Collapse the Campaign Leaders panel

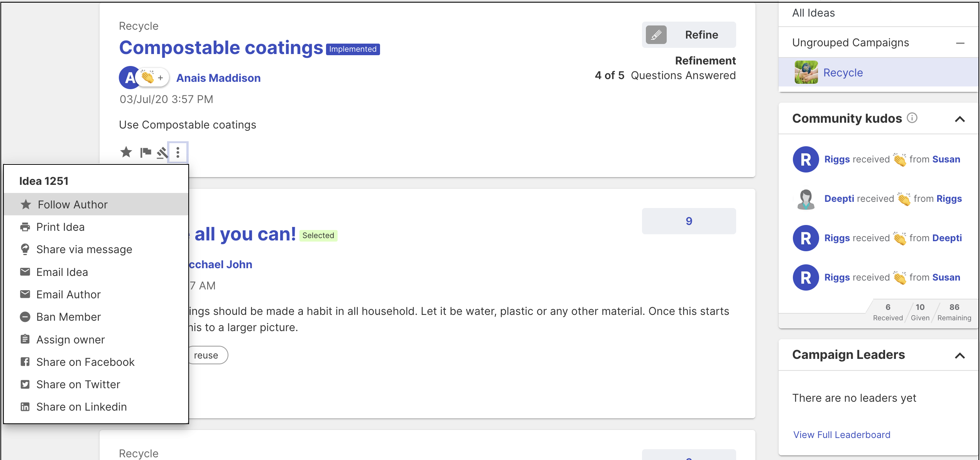(960, 355)
